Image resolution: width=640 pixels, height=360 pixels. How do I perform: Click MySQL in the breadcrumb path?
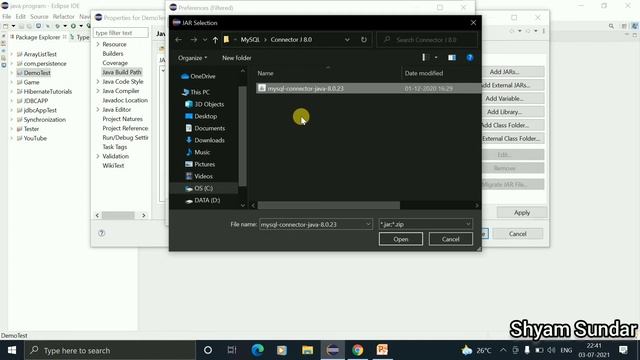point(250,40)
